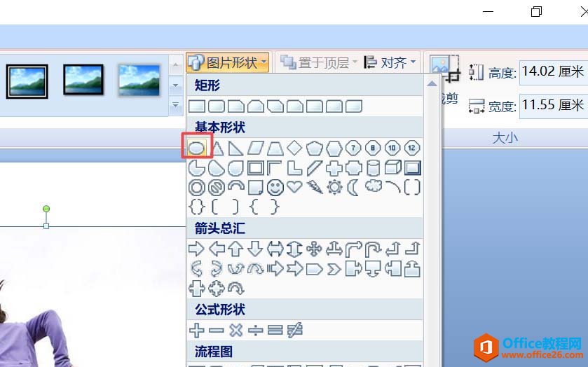Image resolution: width=588 pixels, height=367 pixels.
Task: Choose the U-turn arrow shape
Action: [373, 249]
